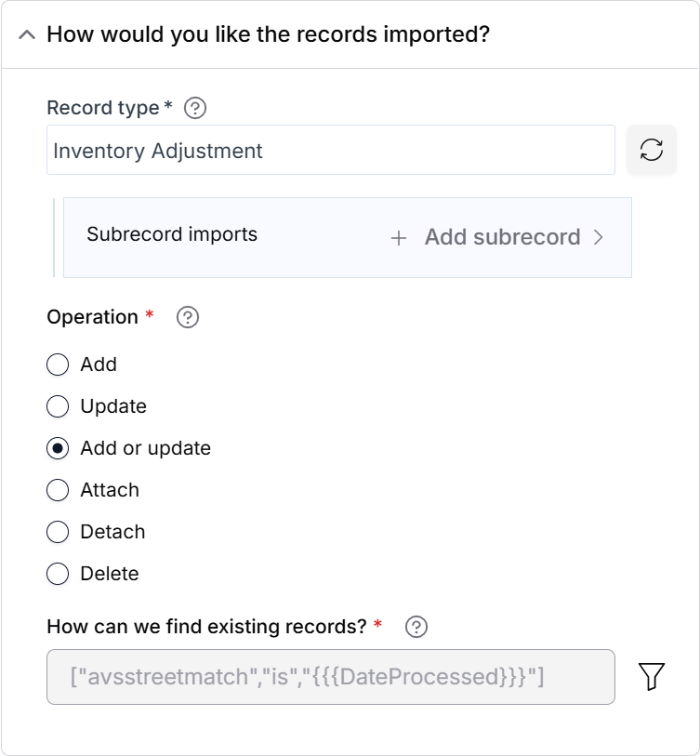The height and width of the screenshot is (756, 700).
Task: Click the existing records lookup expression field
Action: tap(331, 677)
